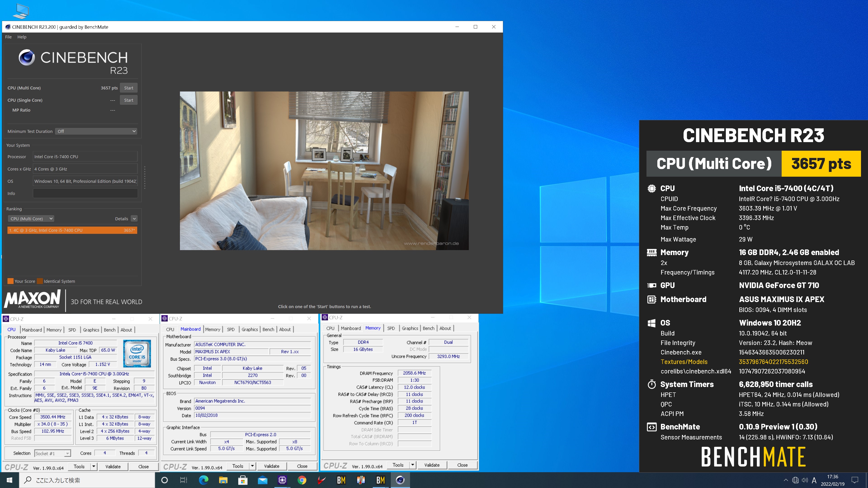The image size is (868, 488).
Task: Launch Microsoft Edge from the taskbar
Action: click(203, 480)
